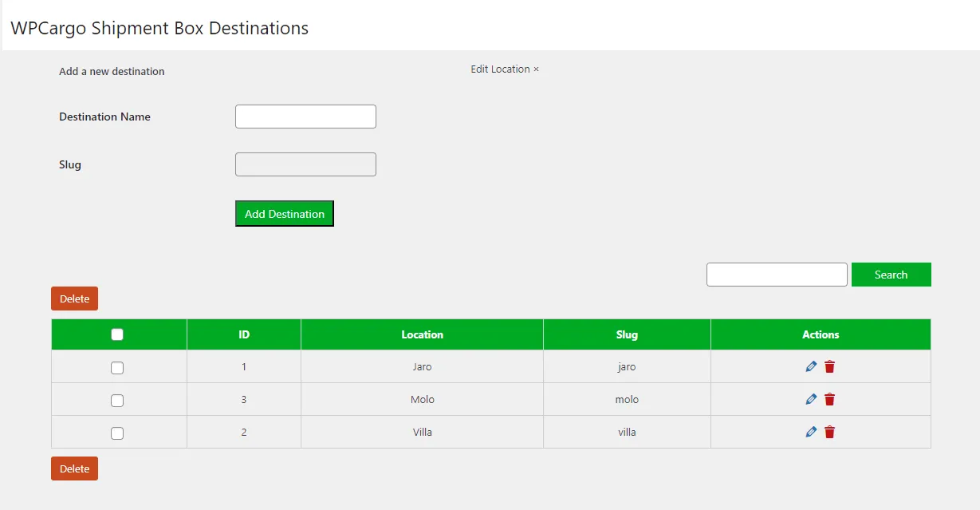This screenshot has height=510, width=980.
Task: Click the Delete button below the table
Action: [x=74, y=468]
